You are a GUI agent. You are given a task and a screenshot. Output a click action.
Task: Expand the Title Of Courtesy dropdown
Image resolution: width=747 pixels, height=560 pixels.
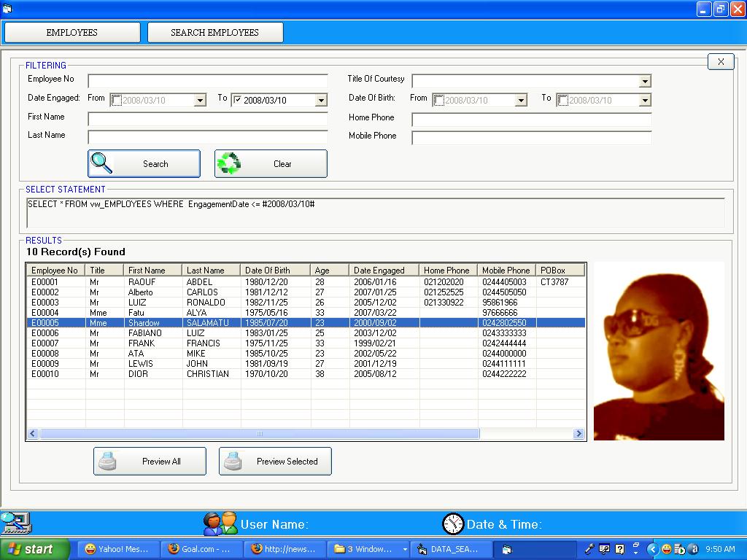[x=645, y=81]
